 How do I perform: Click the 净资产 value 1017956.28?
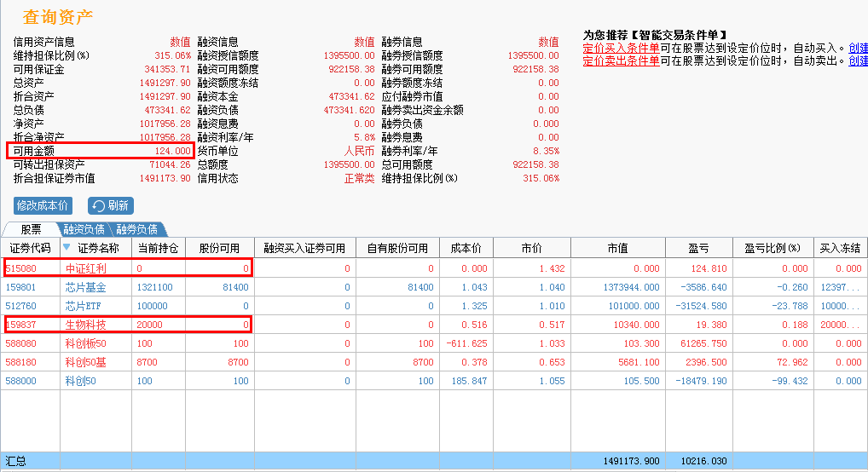[165, 124]
